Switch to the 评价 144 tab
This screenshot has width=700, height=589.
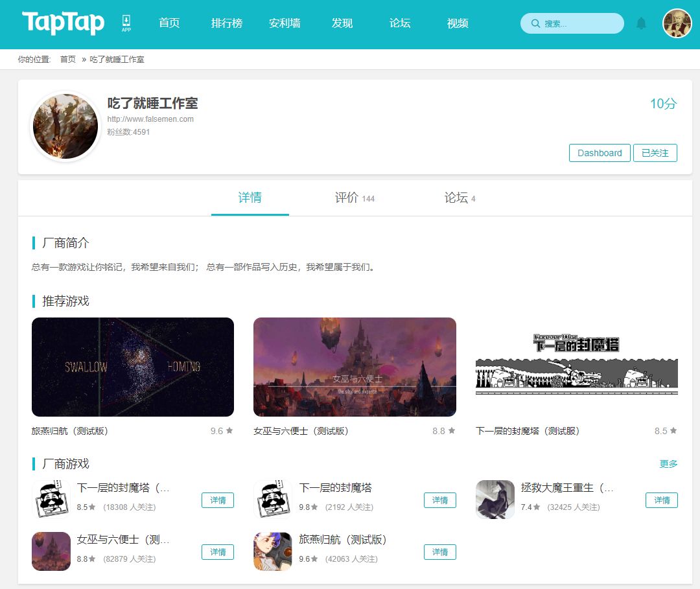(x=355, y=198)
